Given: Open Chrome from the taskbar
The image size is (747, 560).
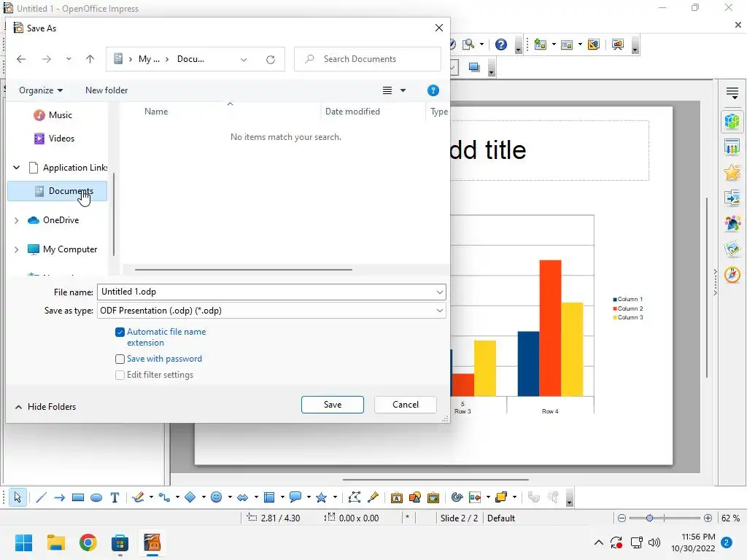Looking at the screenshot, I should (x=88, y=542).
